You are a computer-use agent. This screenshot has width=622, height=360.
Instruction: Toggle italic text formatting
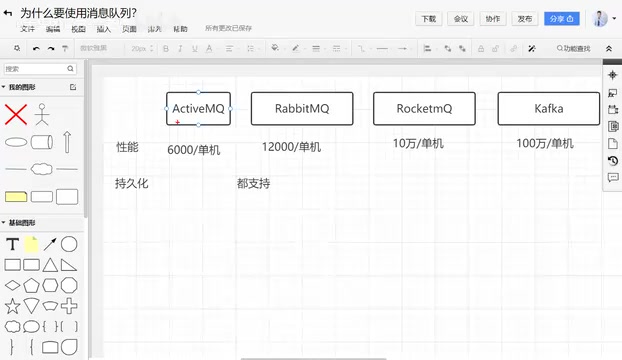180,48
